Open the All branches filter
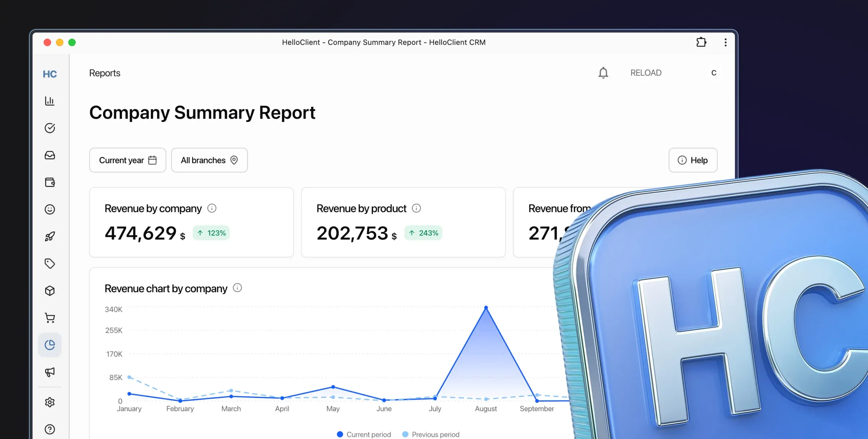The height and width of the screenshot is (439, 868). point(209,160)
